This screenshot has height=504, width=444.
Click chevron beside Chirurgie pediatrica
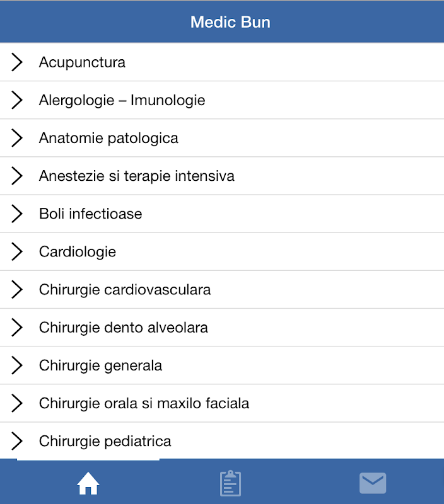(17, 441)
